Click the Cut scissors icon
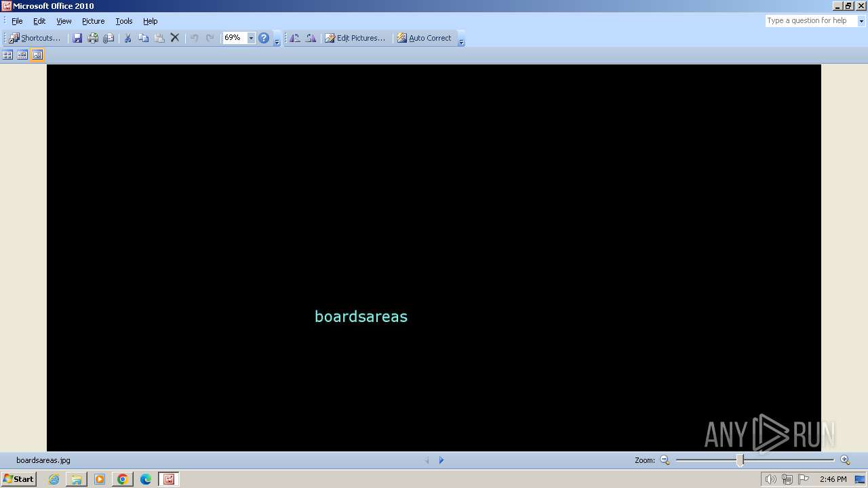Screen dimensions: 868x488 point(127,38)
